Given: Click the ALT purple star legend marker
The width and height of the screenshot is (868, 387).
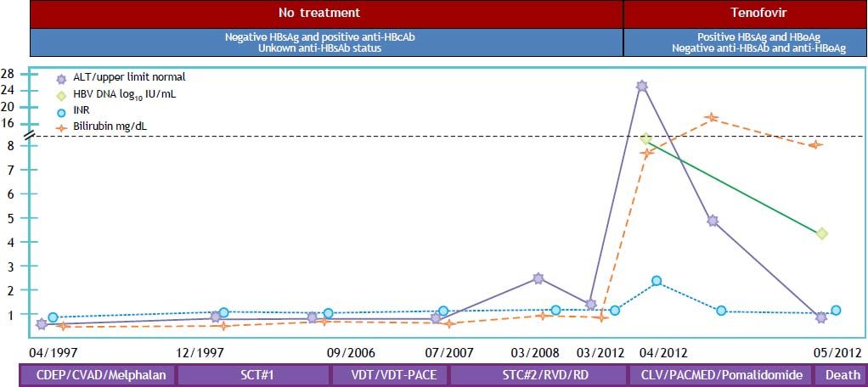Looking at the screenshot, I should pos(60,78).
